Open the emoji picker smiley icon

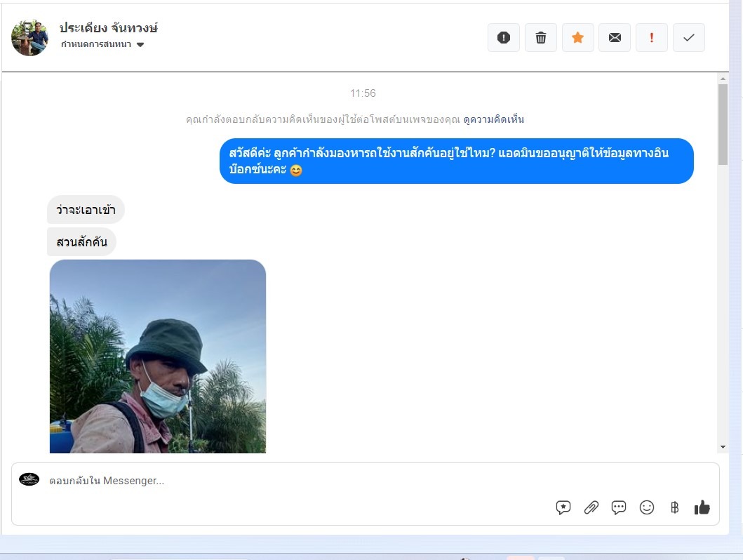pyautogui.click(x=646, y=507)
